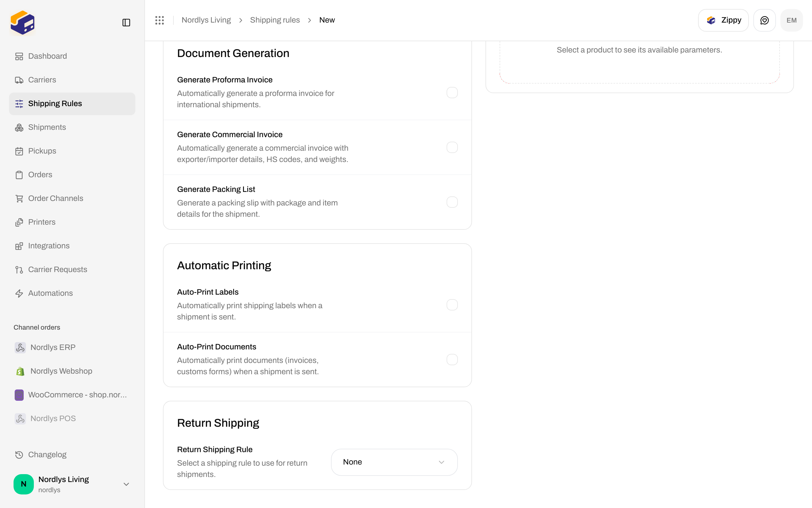Go to Carriers page
Screen dimensions: 812x508
[72, 80]
